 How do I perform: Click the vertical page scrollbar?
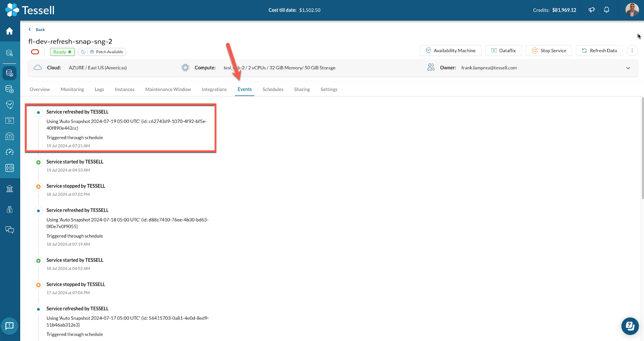[x=642, y=148]
